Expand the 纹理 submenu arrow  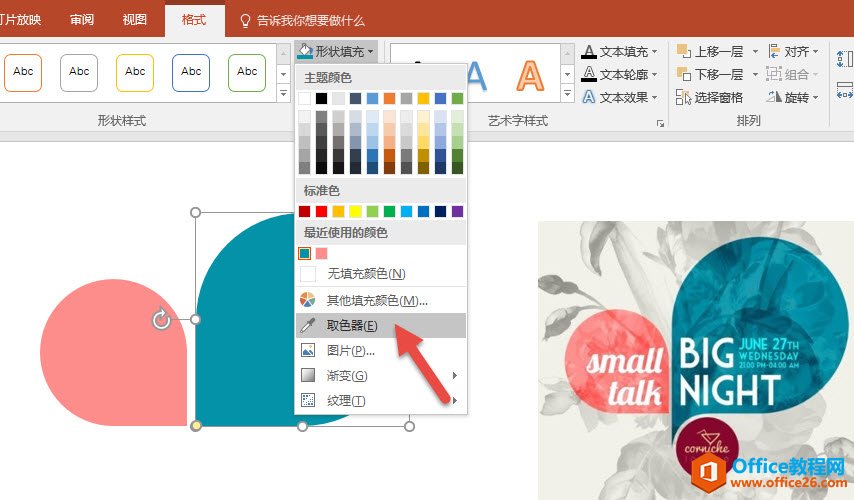point(455,400)
